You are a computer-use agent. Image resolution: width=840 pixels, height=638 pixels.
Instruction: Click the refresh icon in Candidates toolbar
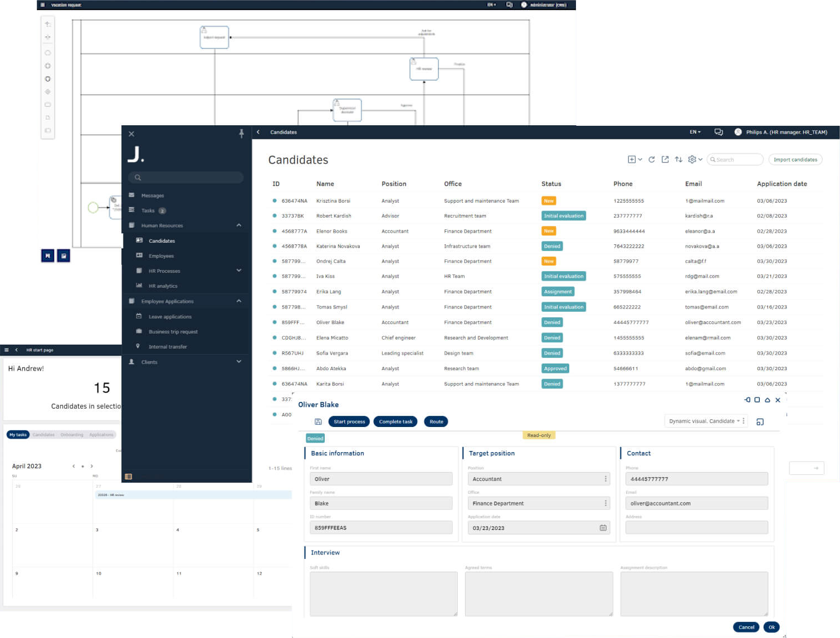[651, 160]
